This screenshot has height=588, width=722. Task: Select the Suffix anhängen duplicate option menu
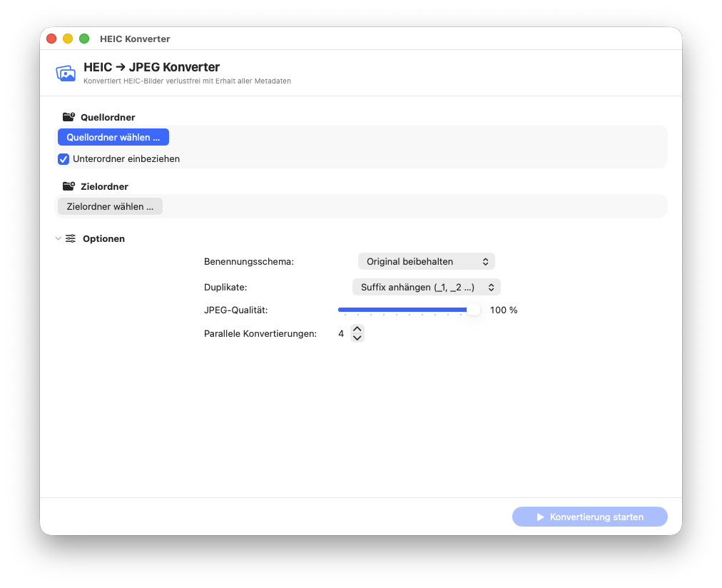click(x=426, y=286)
